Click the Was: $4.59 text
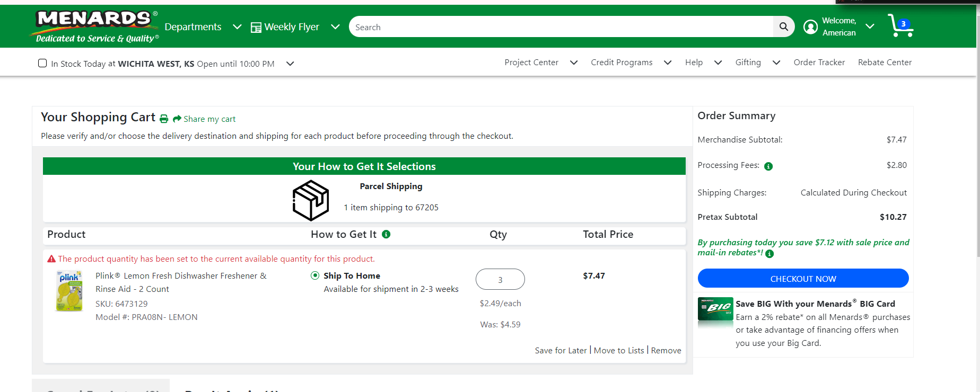 pos(500,325)
